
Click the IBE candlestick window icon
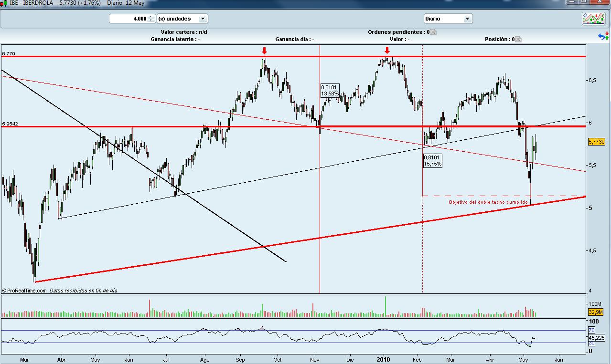point(4,2)
